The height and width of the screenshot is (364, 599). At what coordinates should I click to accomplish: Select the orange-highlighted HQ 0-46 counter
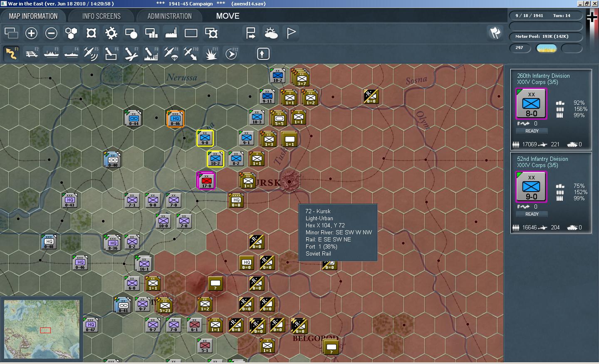175,118
